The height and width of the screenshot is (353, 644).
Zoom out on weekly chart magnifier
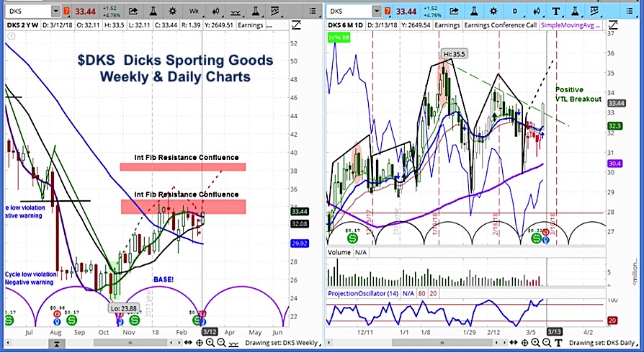[x=221, y=343]
